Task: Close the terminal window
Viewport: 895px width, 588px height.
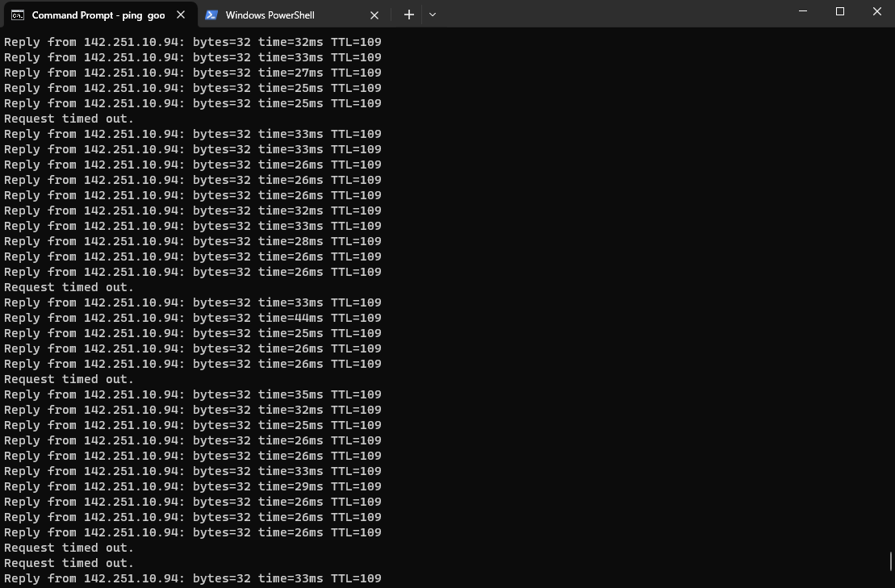Action: (x=877, y=11)
